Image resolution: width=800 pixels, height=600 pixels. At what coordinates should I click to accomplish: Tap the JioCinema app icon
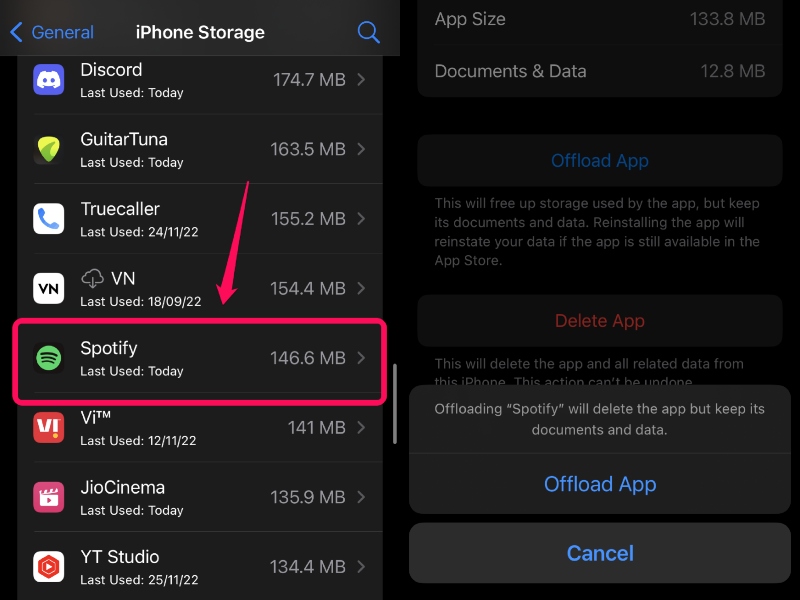coord(49,497)
